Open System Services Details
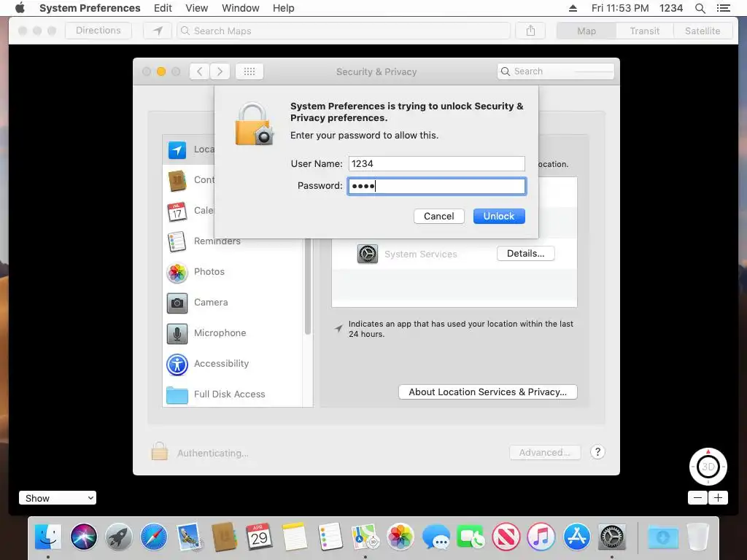This screenshot has width=747, height=560. pos(525,253)
